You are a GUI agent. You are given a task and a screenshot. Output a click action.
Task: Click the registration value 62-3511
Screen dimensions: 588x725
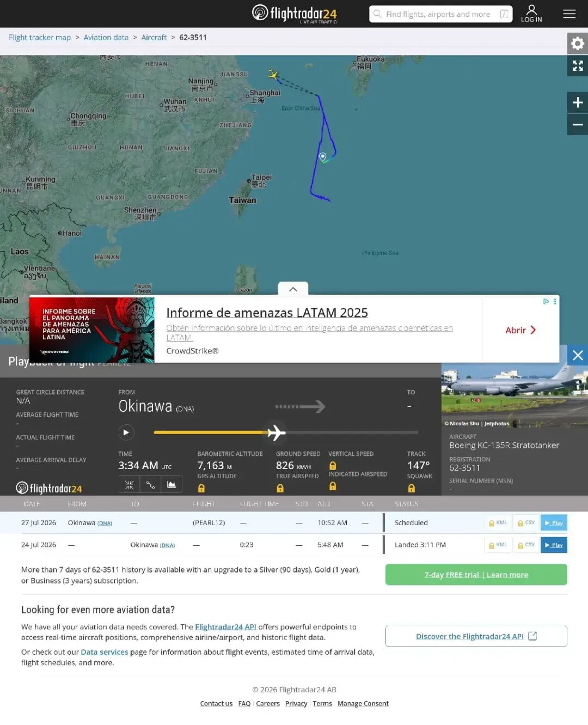click(x=464, y=468)
